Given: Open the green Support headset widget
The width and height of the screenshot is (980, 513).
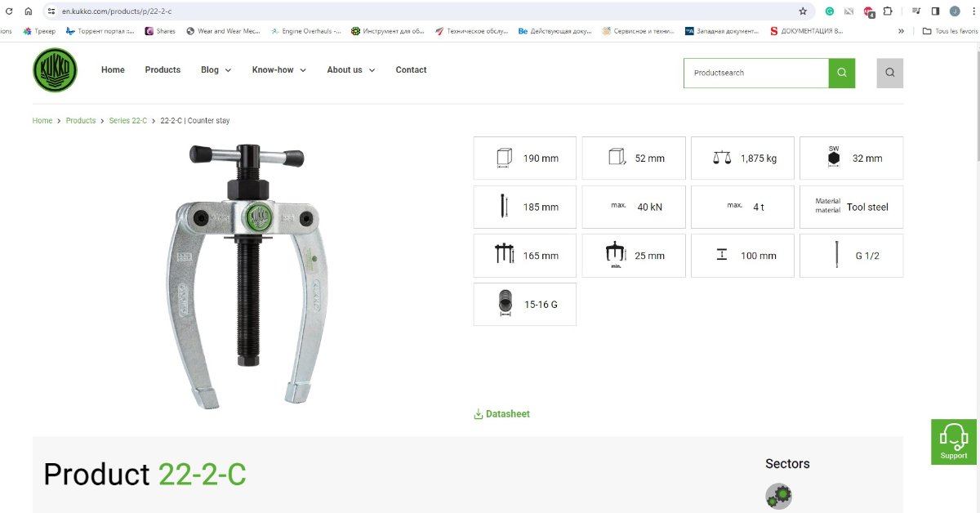Looking at the screenshot, I should [953, 442].
